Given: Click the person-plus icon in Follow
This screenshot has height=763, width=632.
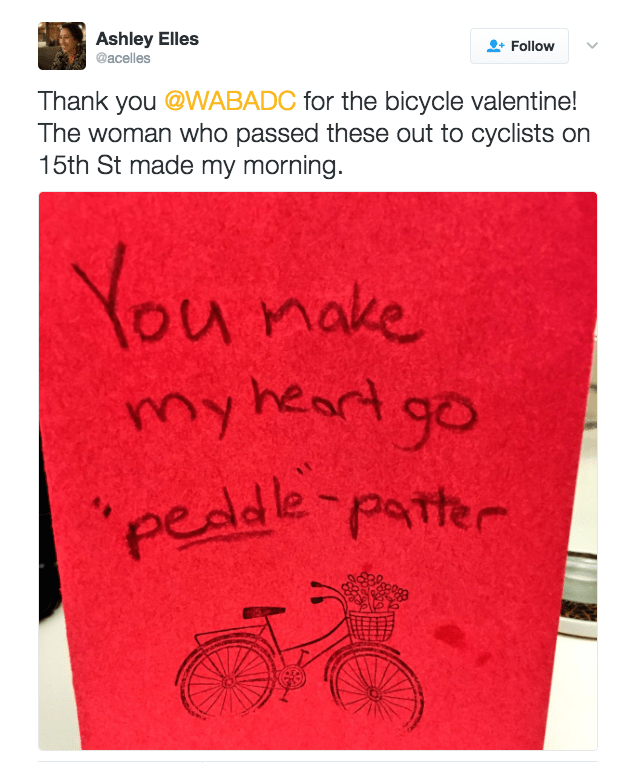Looking at the screenshot, I should coord(495,46).
